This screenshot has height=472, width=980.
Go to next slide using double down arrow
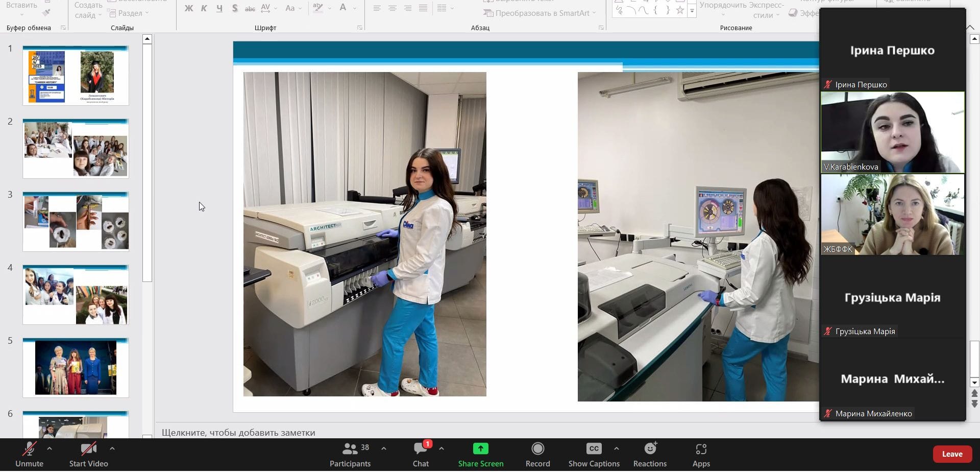click(974, 404)
